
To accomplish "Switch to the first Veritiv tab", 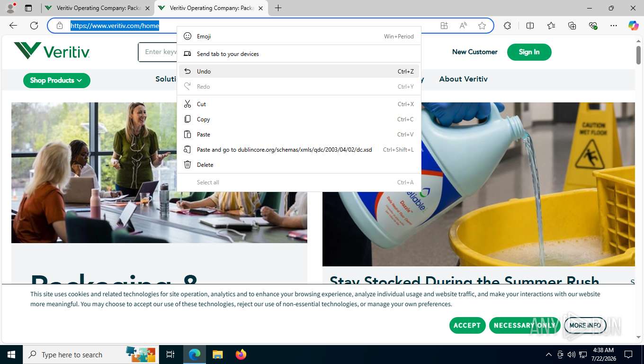I will pyautogui.click(x=98, y=8).
